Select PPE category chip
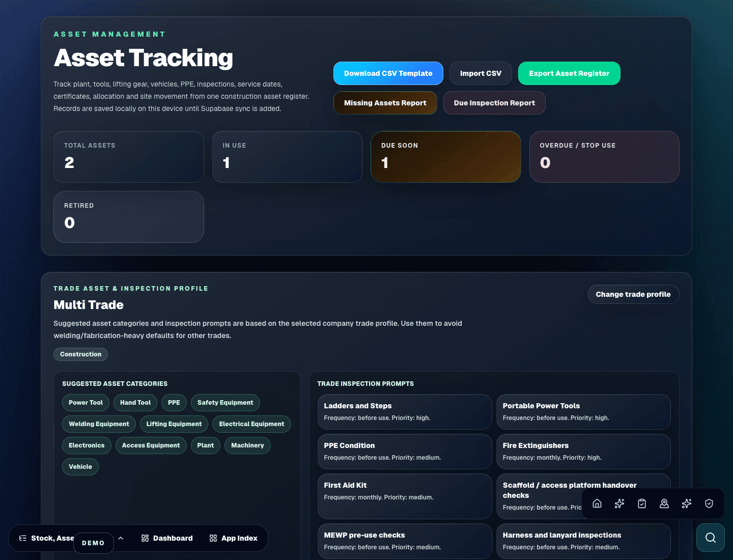The height and width of the screenshot is (560, 733). point(174,403)
